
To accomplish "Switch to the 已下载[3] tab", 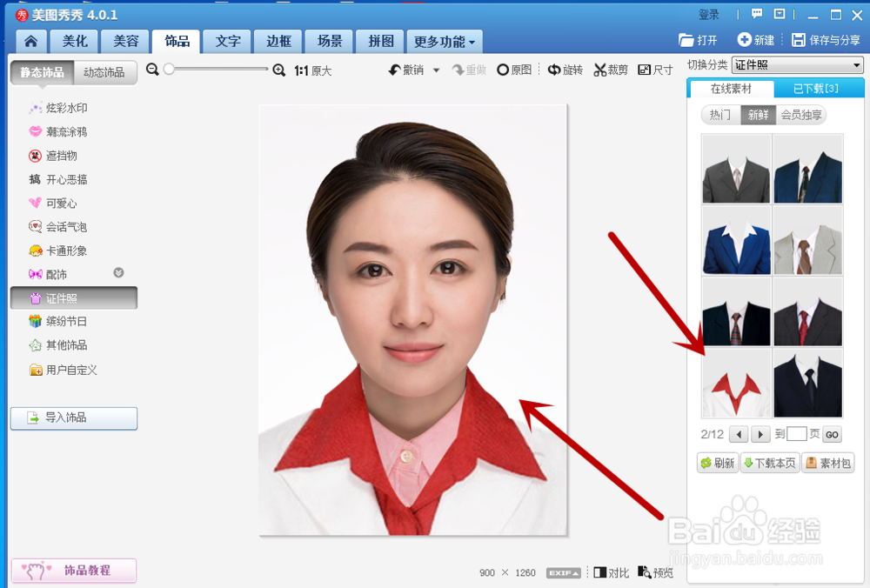I will point(816,88).
